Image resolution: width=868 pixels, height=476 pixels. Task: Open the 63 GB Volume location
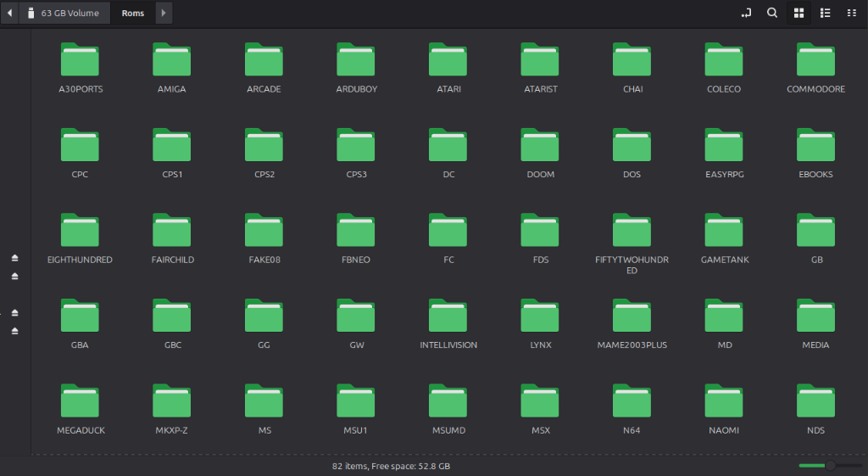tap(64, 13)
